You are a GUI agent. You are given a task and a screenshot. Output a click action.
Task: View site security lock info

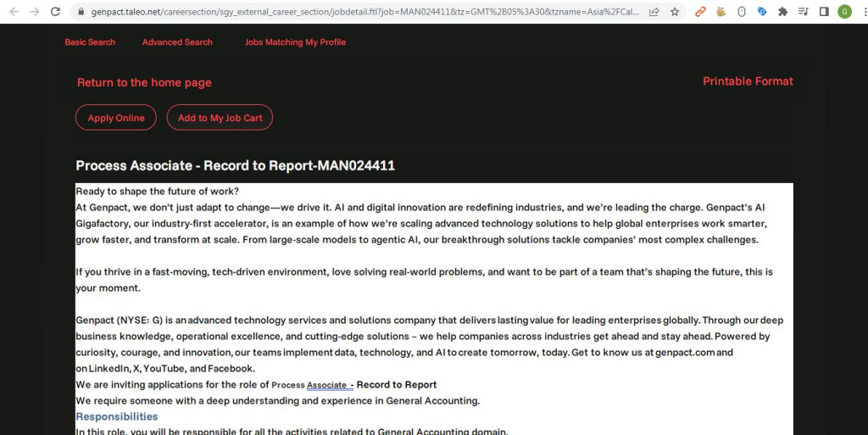pyautogui.click(x=81, y=12)
